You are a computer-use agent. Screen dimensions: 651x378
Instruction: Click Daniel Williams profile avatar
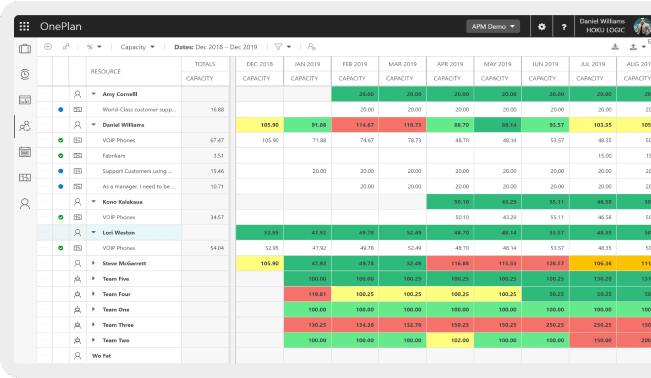coord(643,26)
